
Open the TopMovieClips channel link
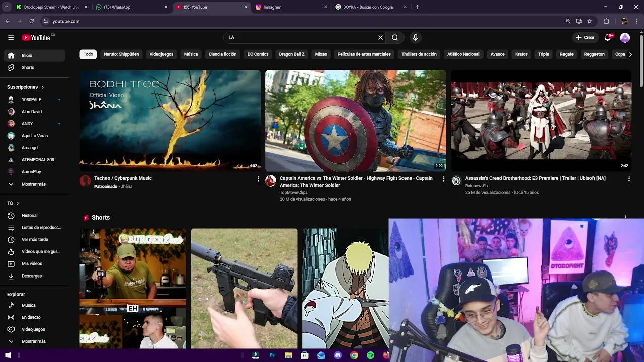[x=294, y=192]
